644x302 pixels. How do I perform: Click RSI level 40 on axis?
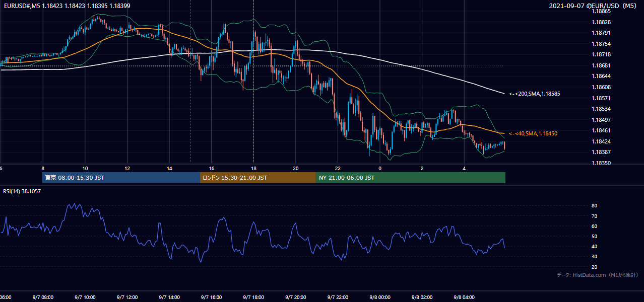point(595,246)
